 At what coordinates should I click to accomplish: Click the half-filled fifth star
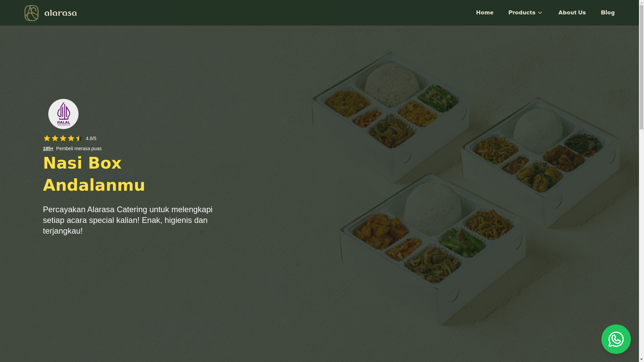coord(79,138)
